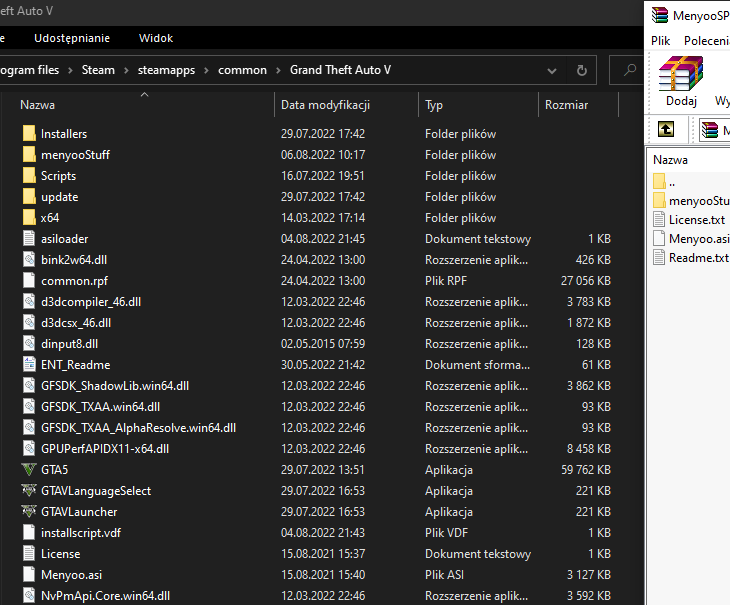Sort by the Rozmiar column header
The image size is (730, 605).
(x=567, y=105)
